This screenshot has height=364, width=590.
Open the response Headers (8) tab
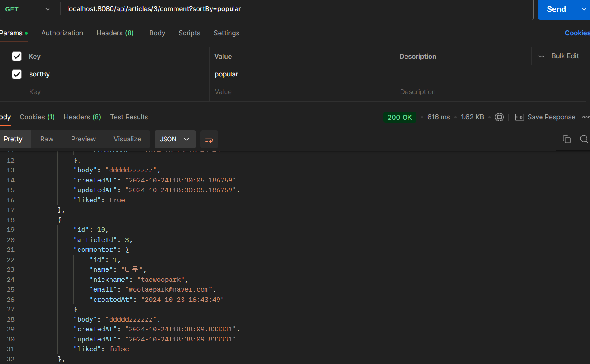[x=82, y=117]
